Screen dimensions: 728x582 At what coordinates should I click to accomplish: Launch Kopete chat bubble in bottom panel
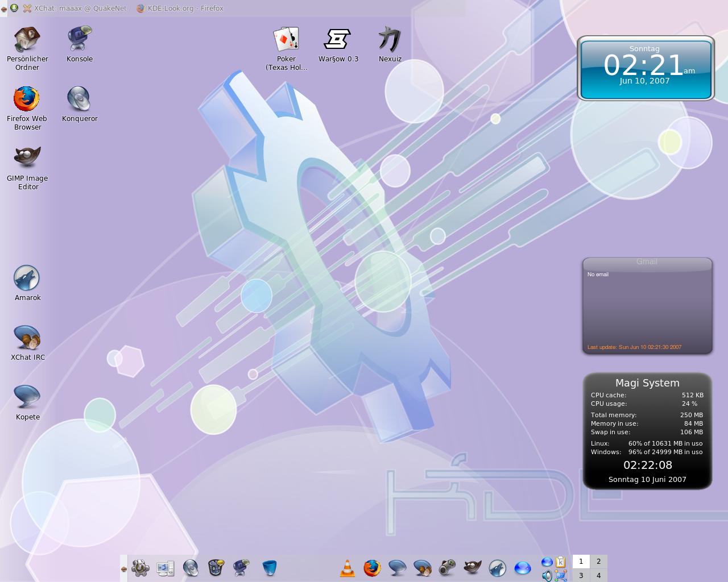coord(397,568)
